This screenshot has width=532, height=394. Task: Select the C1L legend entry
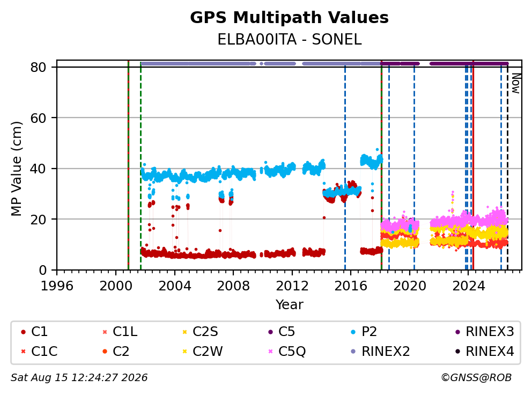coord(120,332)
